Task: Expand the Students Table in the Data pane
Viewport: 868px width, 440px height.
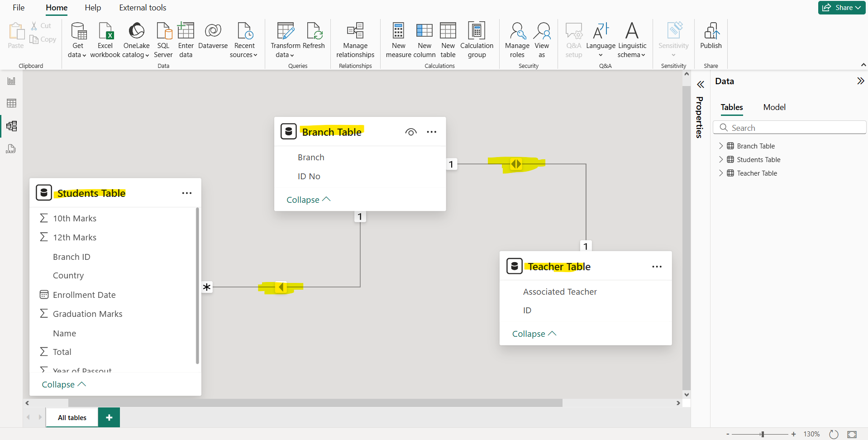Action: pyautogui.click(x=721, y=159)
